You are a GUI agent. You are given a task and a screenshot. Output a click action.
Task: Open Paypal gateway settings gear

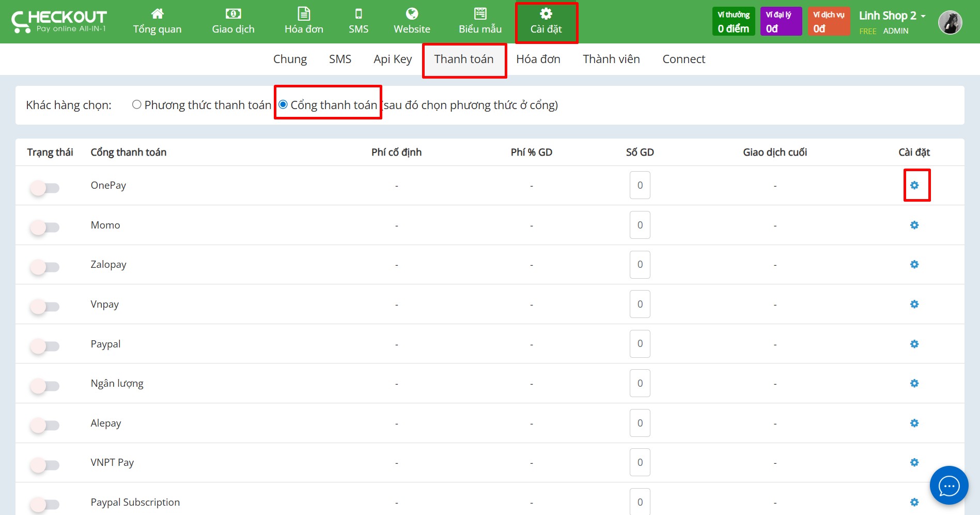[x=914, y=344]
